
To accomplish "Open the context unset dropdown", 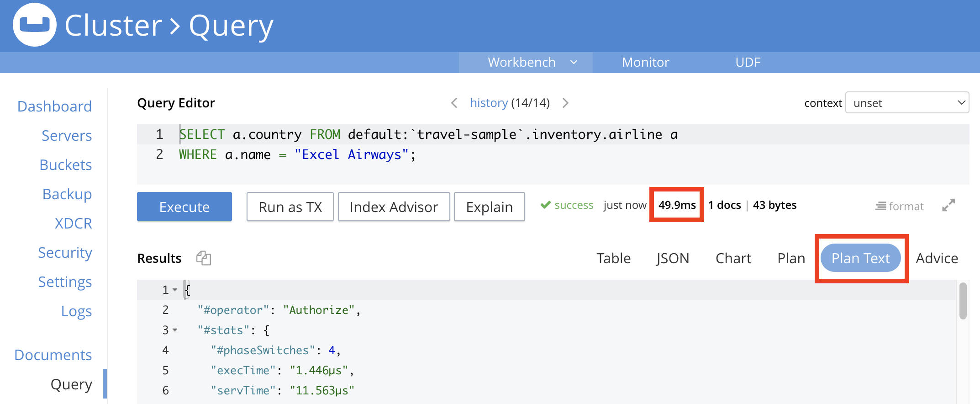I will coord(907,103).
